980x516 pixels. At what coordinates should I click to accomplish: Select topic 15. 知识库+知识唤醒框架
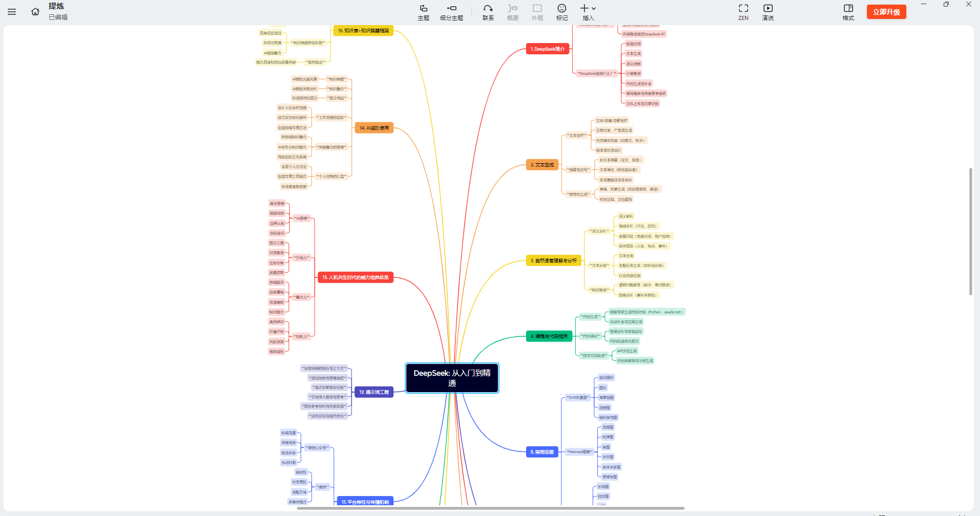click(x=363, y=31)
